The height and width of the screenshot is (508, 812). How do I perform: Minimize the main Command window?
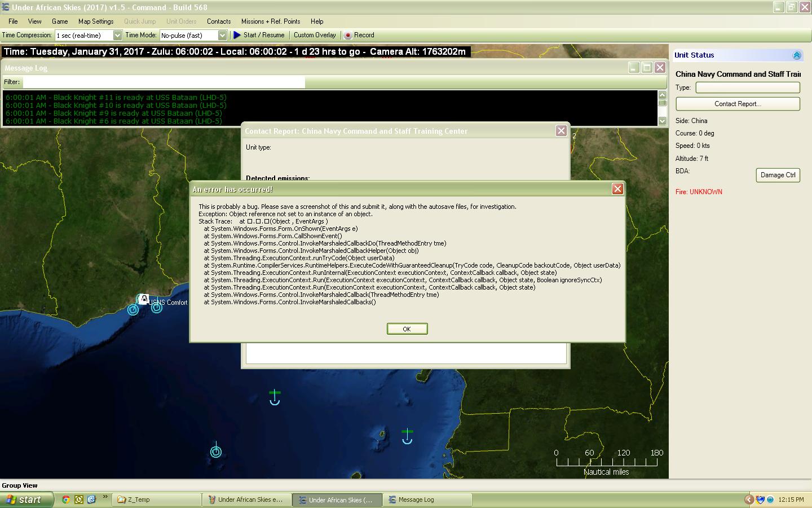778,7
